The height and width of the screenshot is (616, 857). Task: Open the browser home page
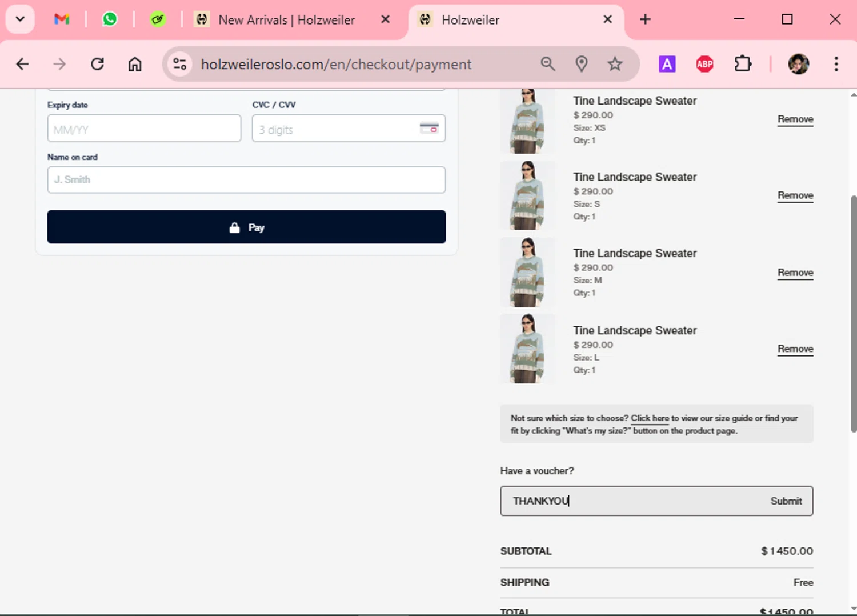coord(135,64)
